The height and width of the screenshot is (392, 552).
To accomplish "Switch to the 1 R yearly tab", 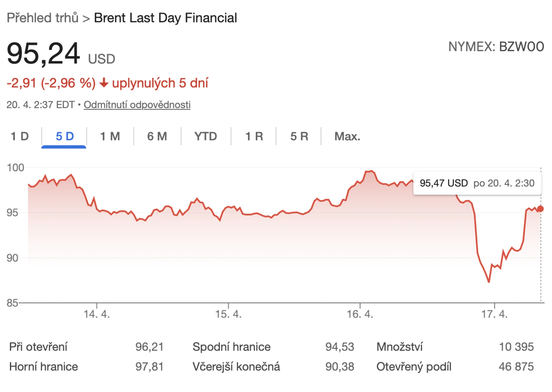I will [254, 136].
